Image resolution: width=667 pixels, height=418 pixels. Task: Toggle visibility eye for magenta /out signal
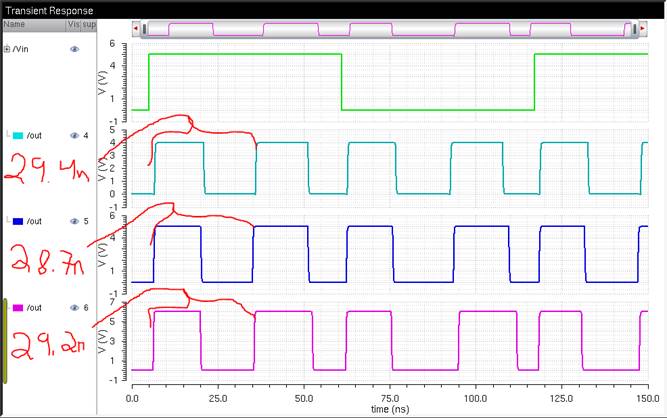74,308
